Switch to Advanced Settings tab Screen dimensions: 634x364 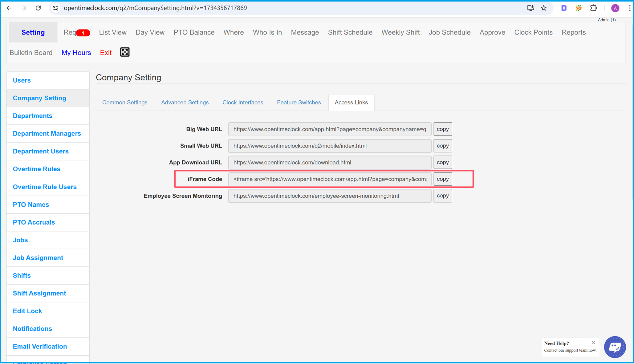(x=185, y=103)
